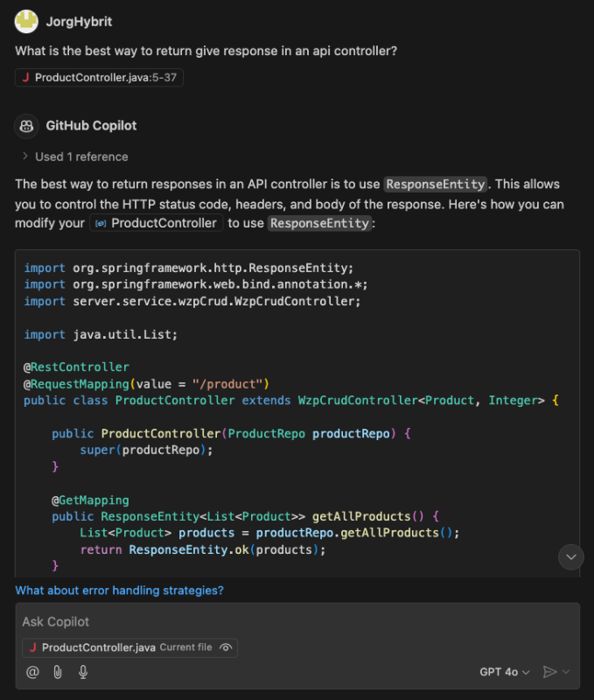This screenshot has height=700, width=594.
Task: Click the @ mention context icon
Action: pos(32,672)
